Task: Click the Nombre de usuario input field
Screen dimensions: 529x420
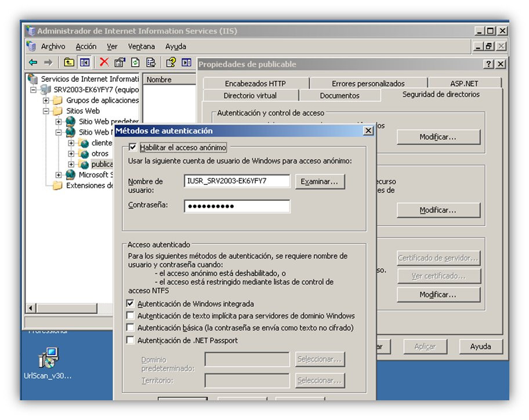Action: tap(237, 181)
